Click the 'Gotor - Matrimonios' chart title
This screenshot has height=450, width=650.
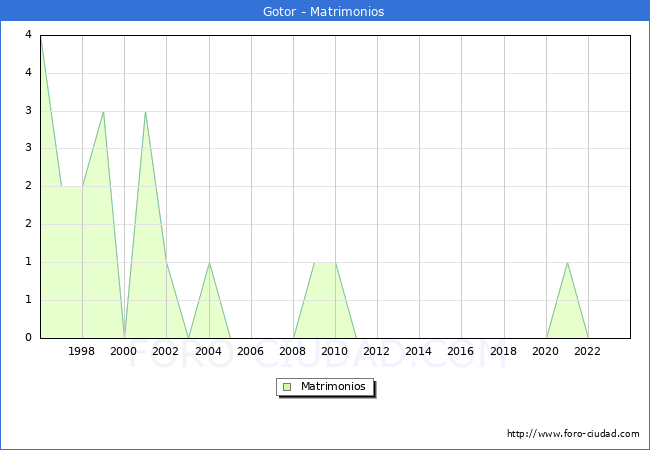(x=324, y=11)
